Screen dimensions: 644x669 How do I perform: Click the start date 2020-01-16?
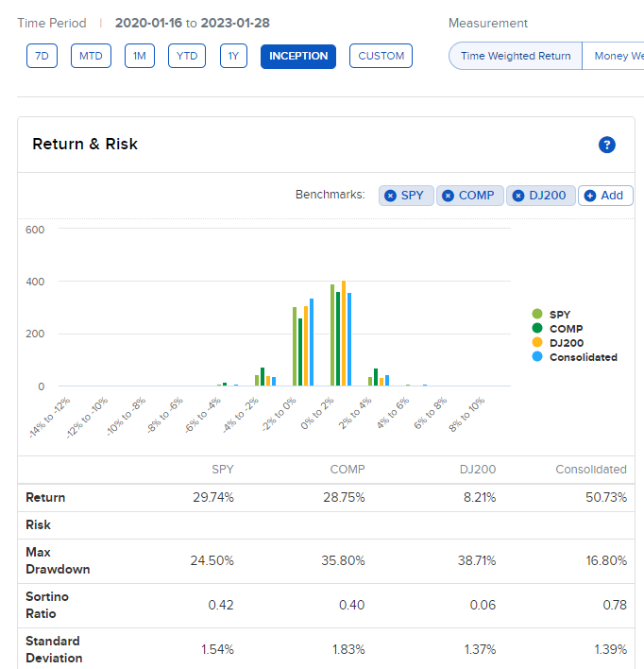(x=148, y=23)
